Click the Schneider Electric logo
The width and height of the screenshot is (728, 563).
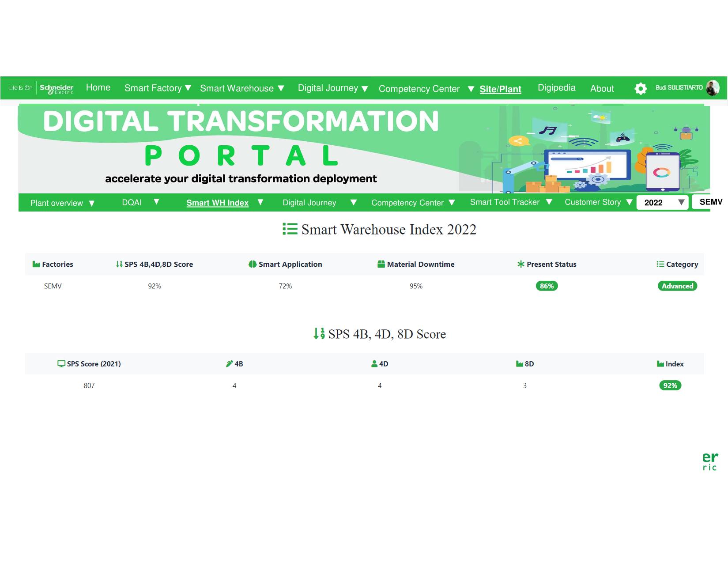pos(57,88)
